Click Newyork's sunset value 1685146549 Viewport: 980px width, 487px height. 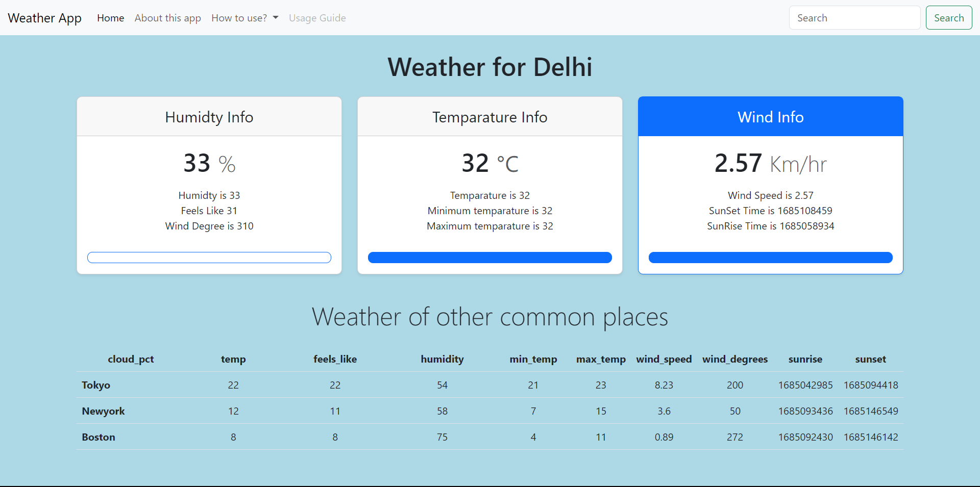[871, 411]
